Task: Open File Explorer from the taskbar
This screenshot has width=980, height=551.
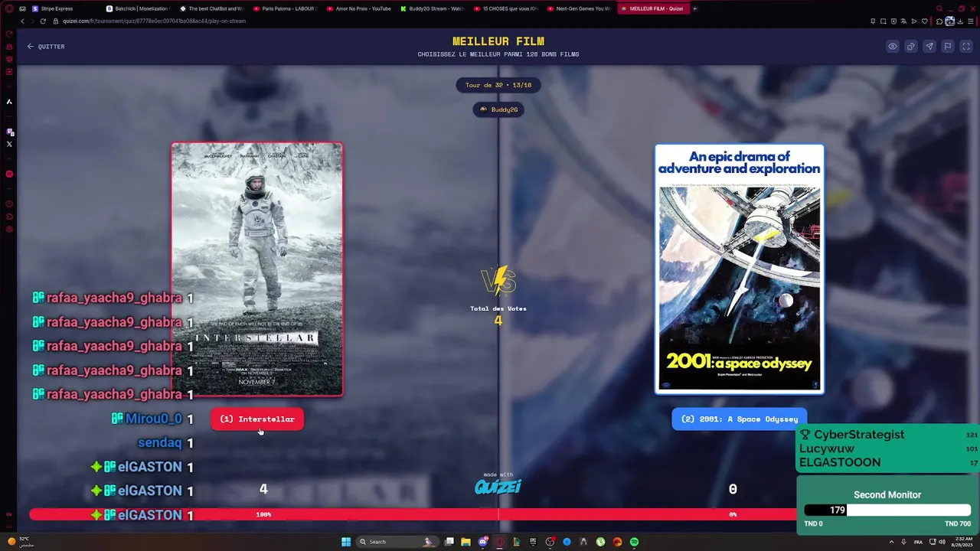Action: point(465,542)
